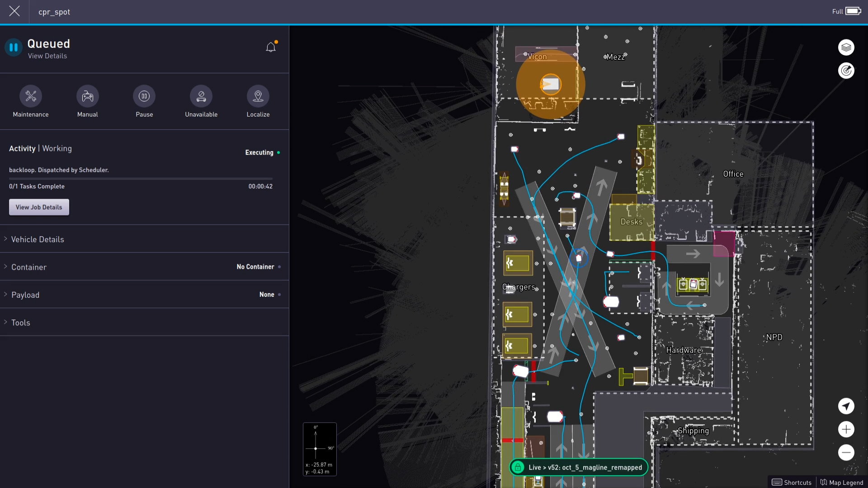868x488 pixels.
Task: Switch to Manual control mode
Action: 87,96
